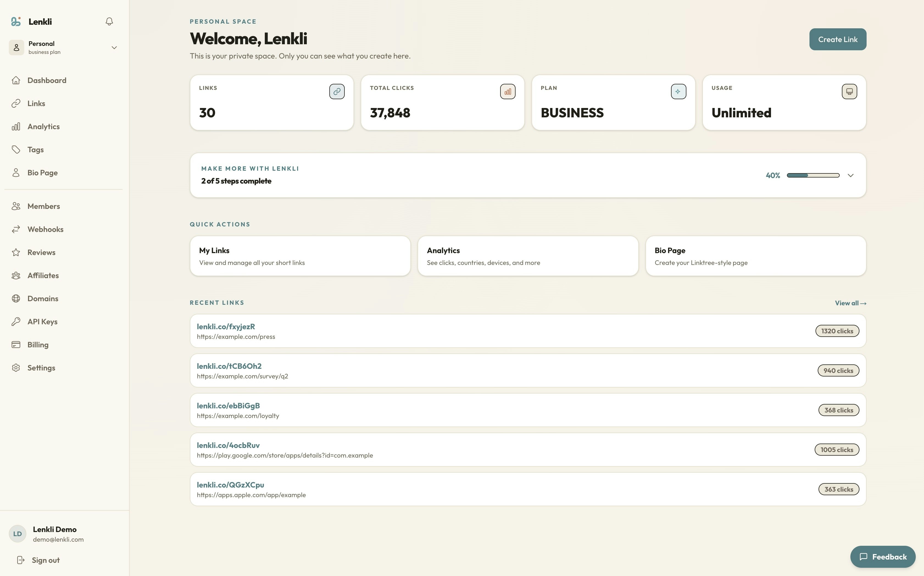Click the 1005 clicks badge
Image resolution: width=924 pixels, height=576 pixels.
click(x=837, y=450)
